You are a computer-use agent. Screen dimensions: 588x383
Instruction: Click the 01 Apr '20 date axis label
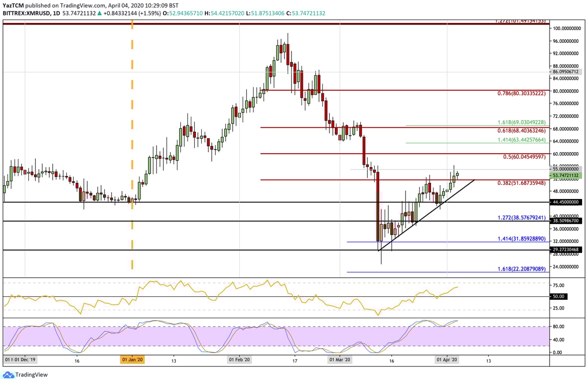pos(446,359)
